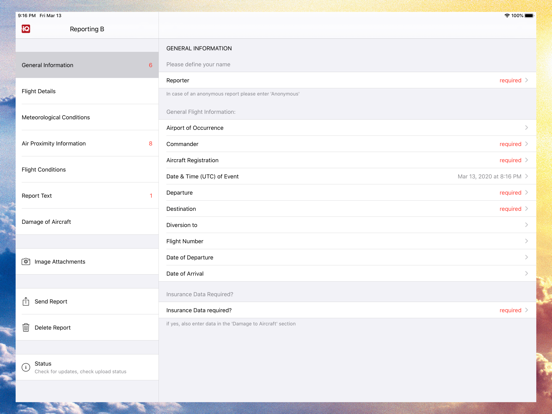Open the Flight Conditions section
The width and height of the screenshot is (552, 414).
click(x=87, y=169)
